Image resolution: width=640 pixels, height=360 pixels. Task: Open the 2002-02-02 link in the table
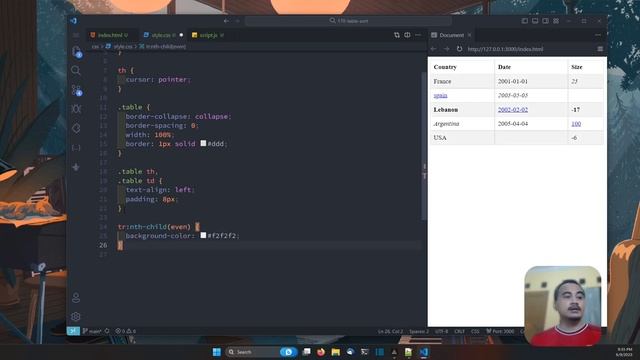point(513,109)
